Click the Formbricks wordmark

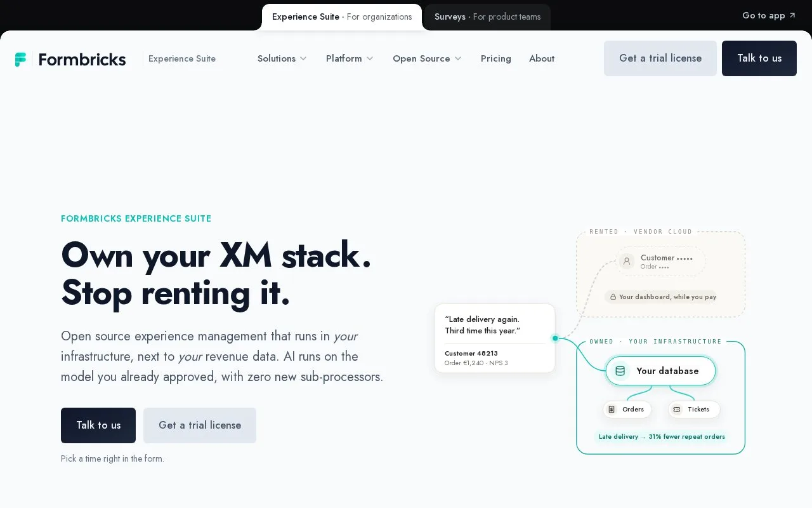pyautogui.click(x=82, y=59)
